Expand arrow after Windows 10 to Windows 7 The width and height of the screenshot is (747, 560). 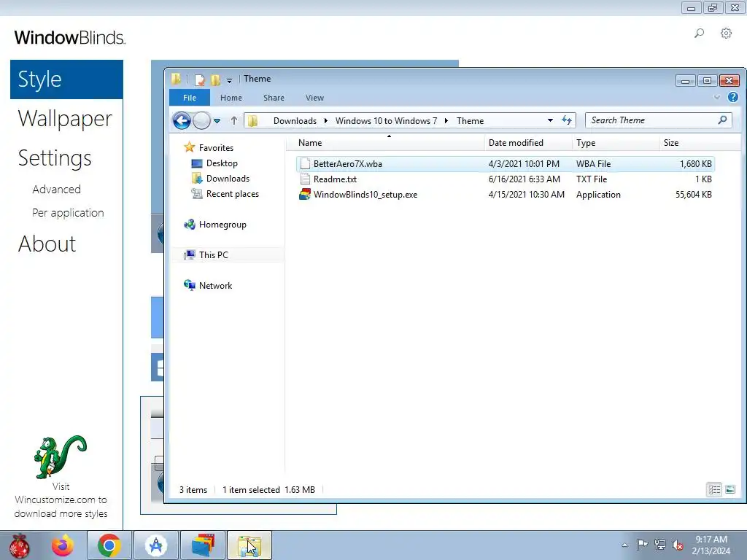(446, 120)
